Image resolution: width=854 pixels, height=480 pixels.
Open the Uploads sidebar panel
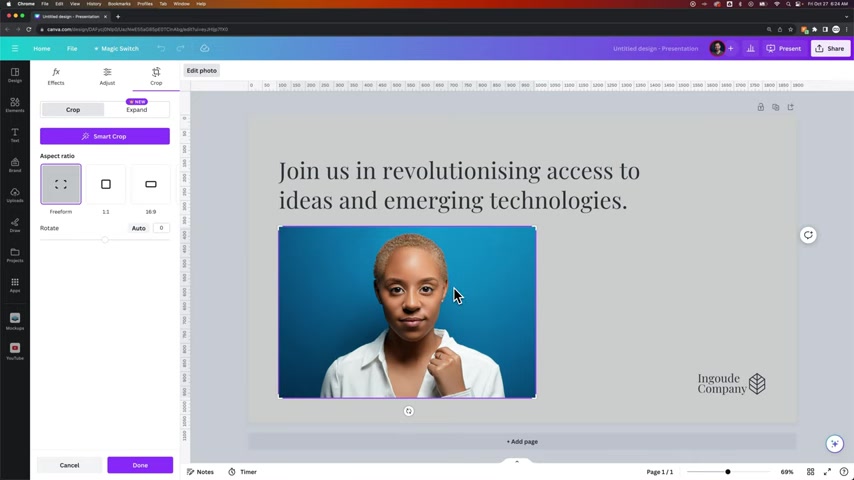click(15, 195)
